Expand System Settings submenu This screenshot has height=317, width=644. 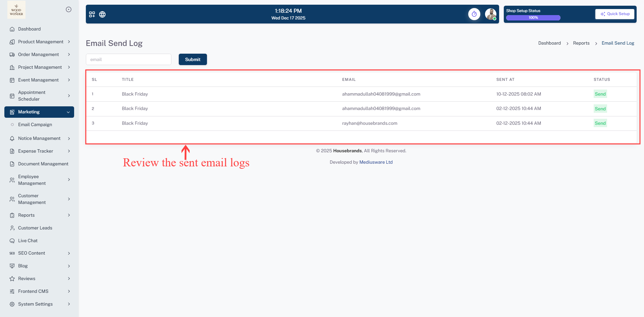coord(69,304)
